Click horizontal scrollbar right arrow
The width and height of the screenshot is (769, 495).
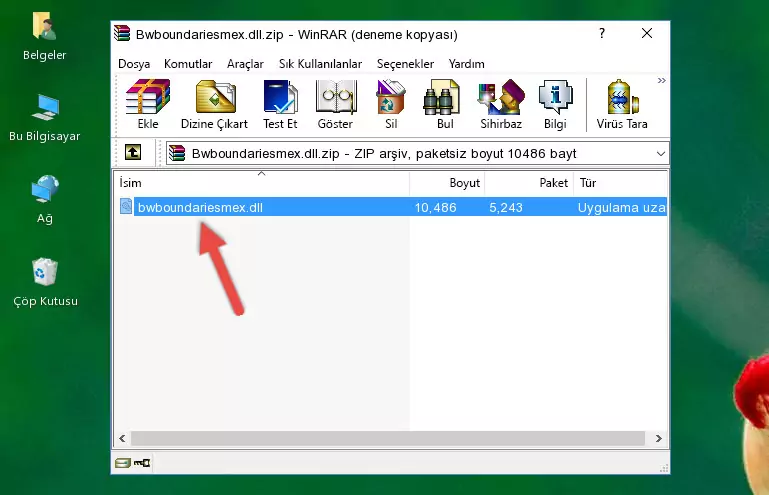point(659,438)
